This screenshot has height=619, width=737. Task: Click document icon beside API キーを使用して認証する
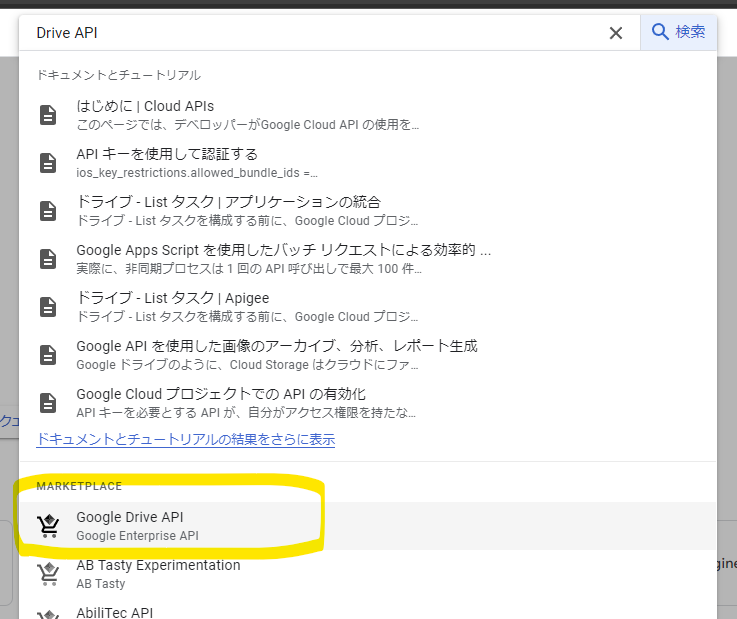(48, 163)
